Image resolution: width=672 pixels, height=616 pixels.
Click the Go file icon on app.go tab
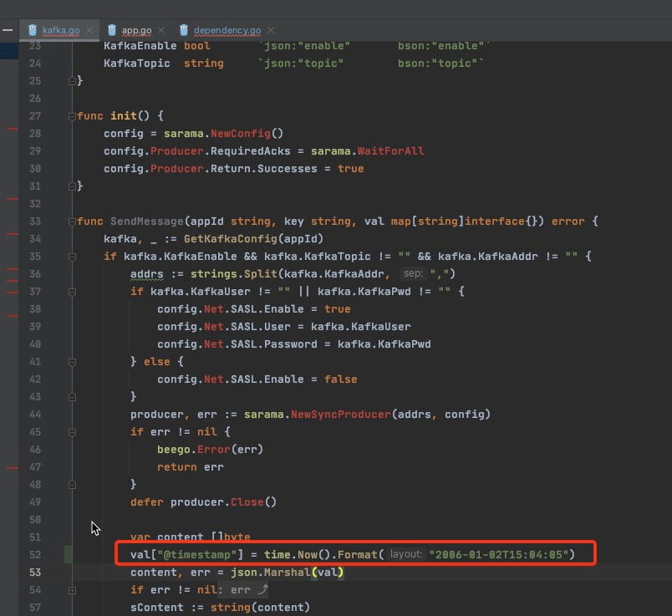point(113,29)
